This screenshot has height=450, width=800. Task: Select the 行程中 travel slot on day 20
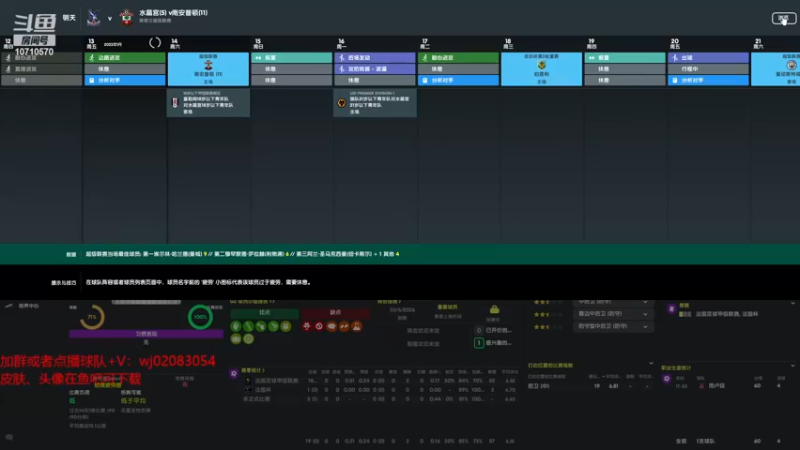(708, 69)
